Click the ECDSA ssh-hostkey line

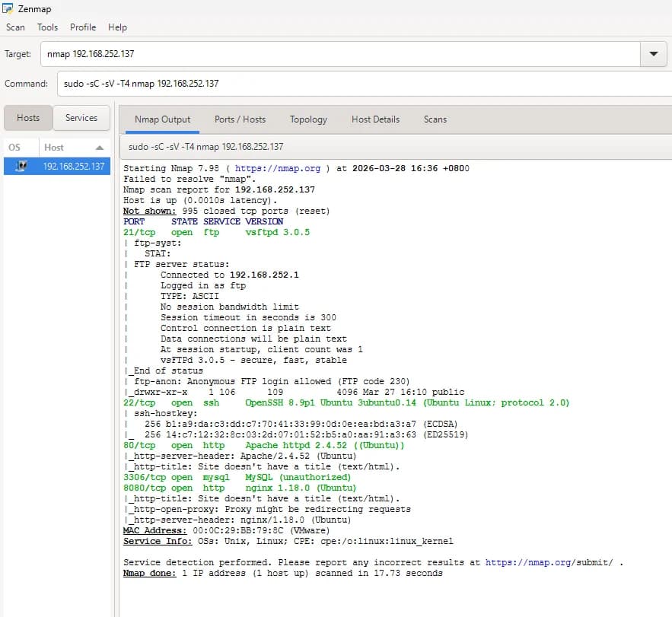291,425
